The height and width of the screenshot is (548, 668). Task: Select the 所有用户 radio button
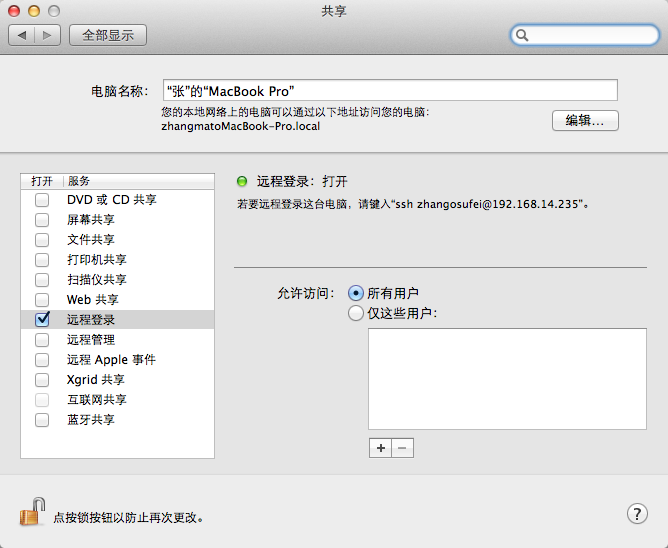click(x=356, y=293)
